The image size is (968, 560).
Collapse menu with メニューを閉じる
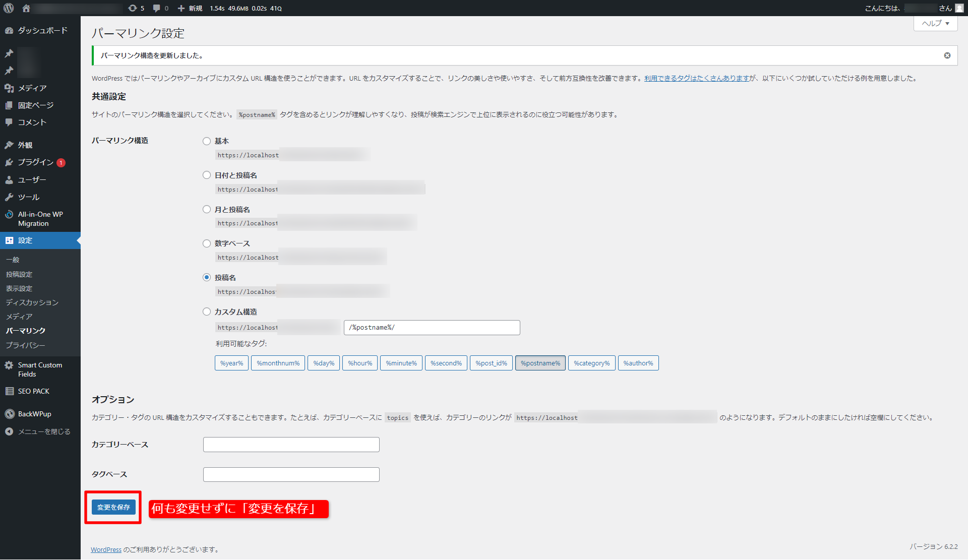(x=43, y=431)
